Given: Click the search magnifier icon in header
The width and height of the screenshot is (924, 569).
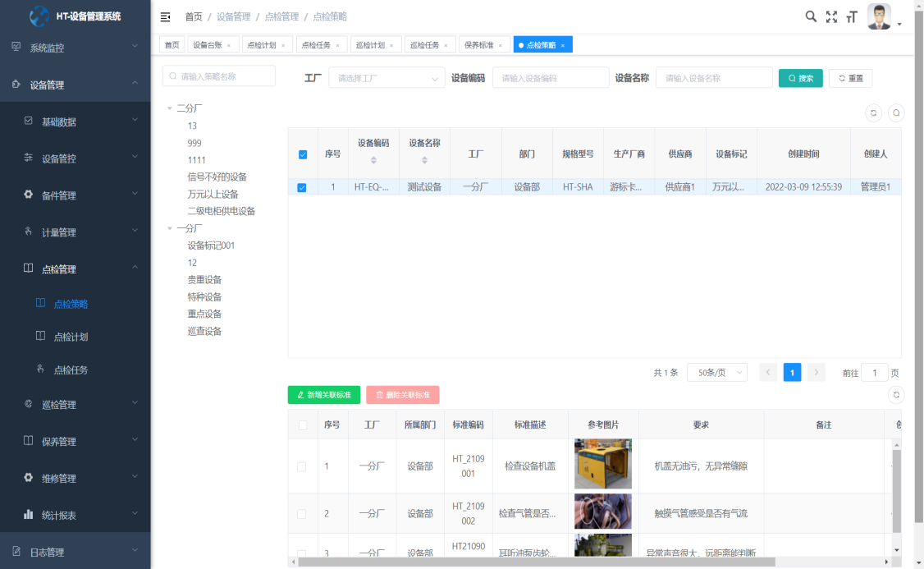Looking at the screenshot, I should click(811, 16).
